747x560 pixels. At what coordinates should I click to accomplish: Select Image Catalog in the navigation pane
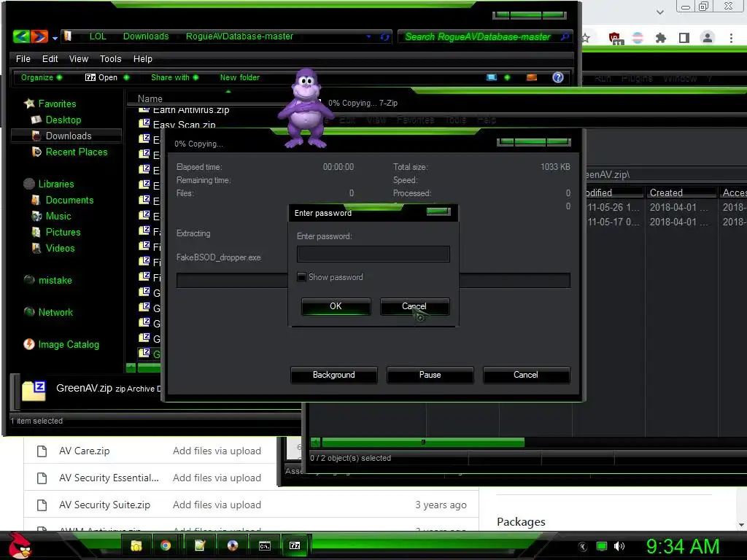pos(69,344)
